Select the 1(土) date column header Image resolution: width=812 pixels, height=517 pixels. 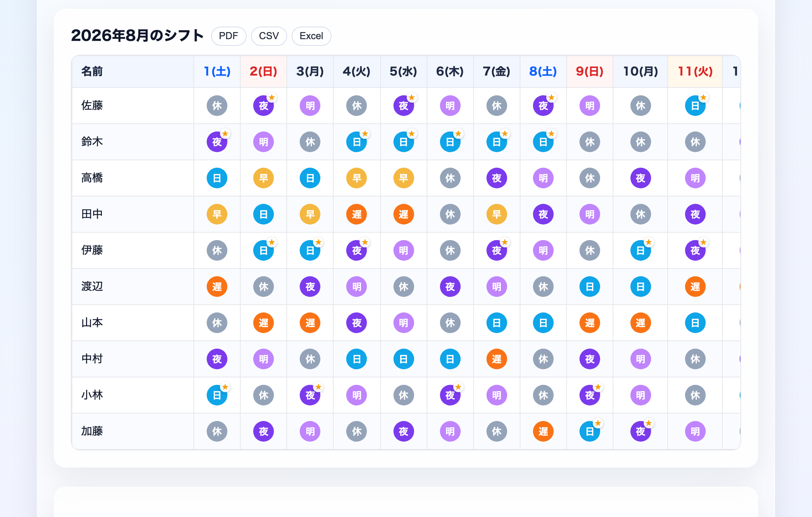[x=217, y=71]
